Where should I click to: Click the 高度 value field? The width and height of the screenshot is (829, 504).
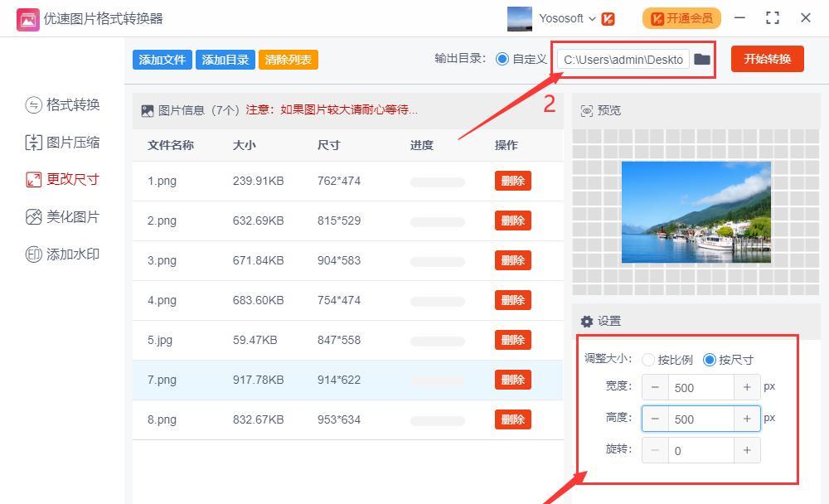pos(701,419)
